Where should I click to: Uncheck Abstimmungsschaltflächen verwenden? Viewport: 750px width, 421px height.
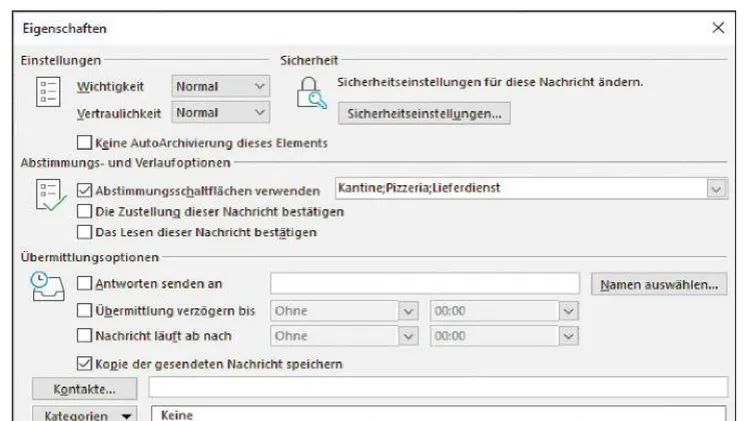pos(84,190)
